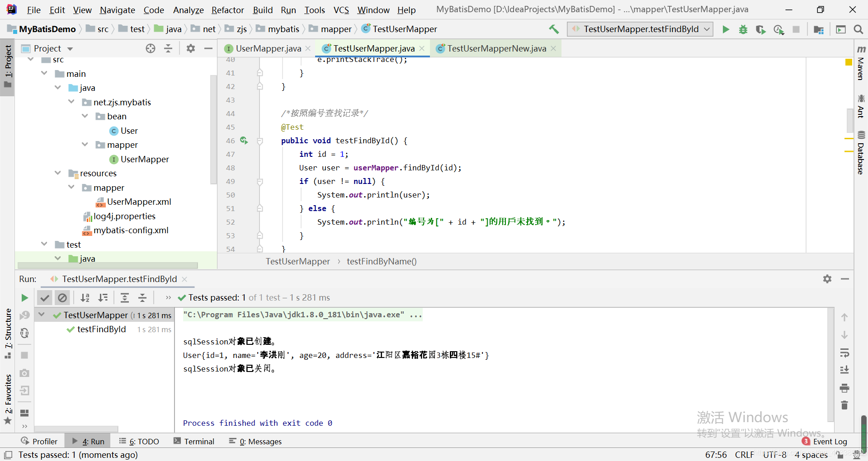868x461 pixels.
Task: Fold the testFindById method at line 46
Action: 260,141
